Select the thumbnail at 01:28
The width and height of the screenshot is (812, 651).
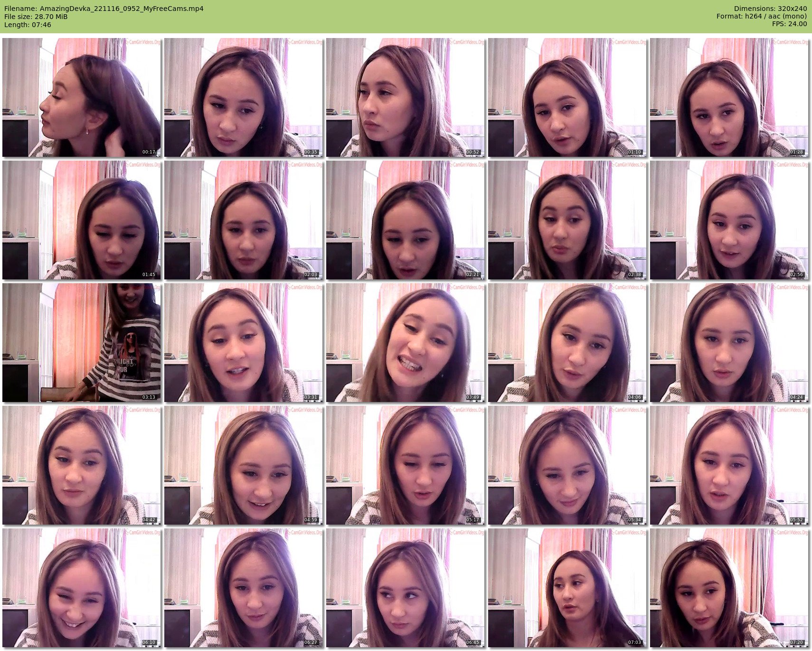[x=729, y=97]
